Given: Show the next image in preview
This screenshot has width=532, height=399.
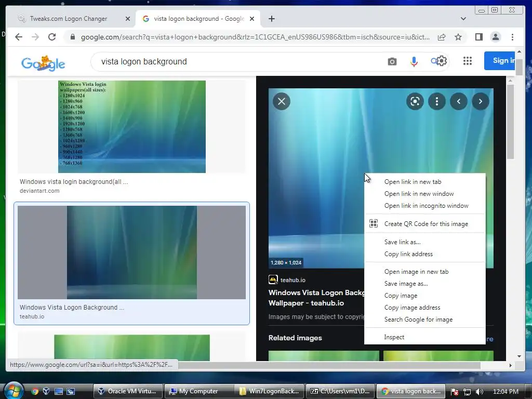Looking at the screenshot, I should 481,101.
